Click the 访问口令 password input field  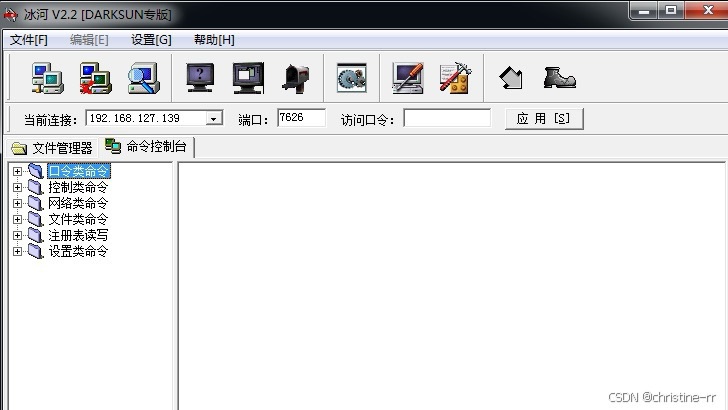(x=447, y=117)
